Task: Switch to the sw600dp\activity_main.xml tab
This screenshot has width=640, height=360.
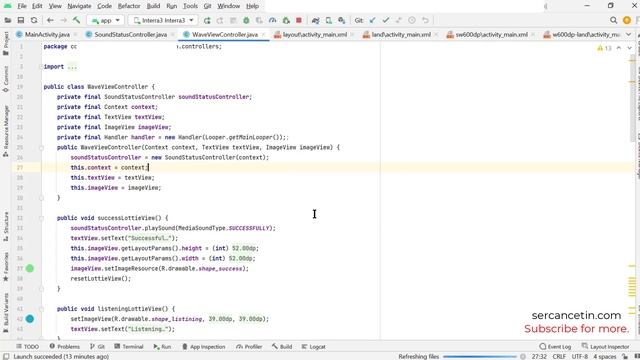Action: pyautogui.click(x=491, y=35)
